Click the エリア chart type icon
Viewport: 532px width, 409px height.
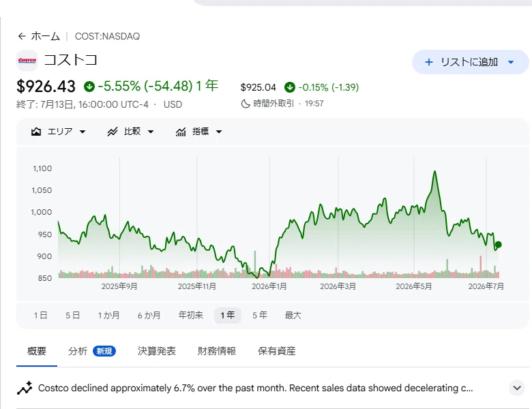(36, 132)
